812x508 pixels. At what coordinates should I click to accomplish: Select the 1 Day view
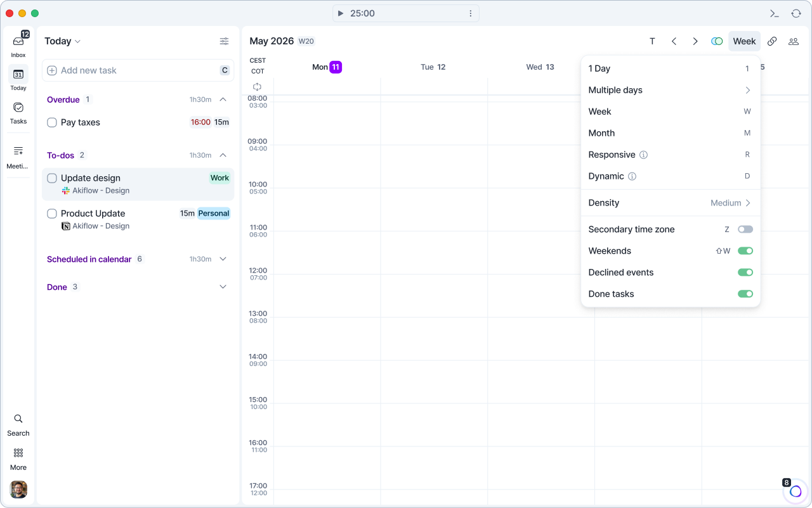pyautogui.click(x=671, y=68)
